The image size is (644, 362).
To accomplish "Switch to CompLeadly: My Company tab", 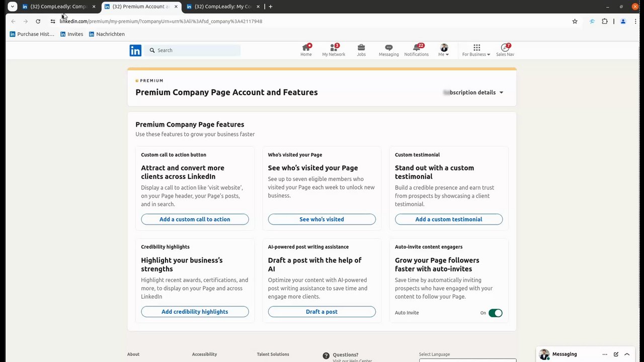I will coord(222,7).
